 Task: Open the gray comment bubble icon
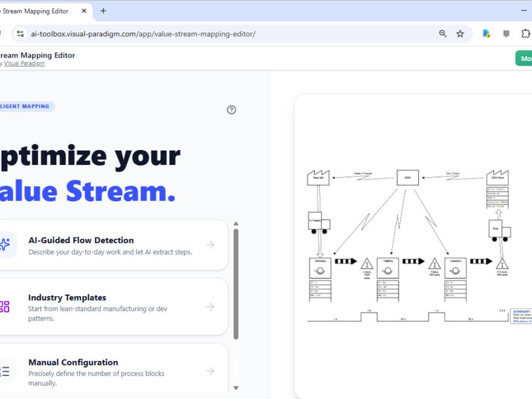(507, 33)
